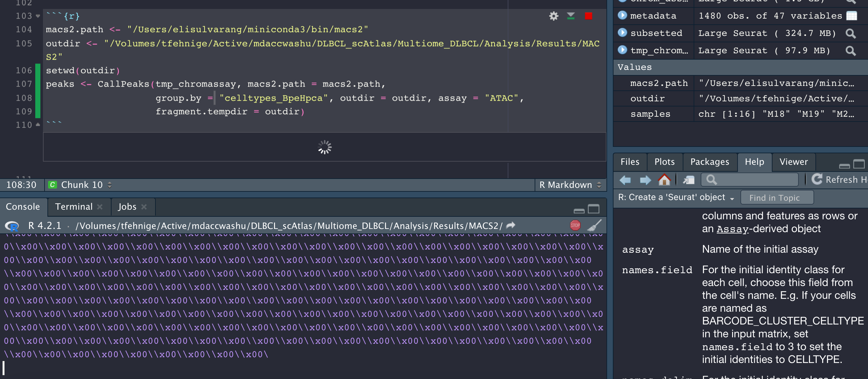Click the Refresh Help button

(x=838, y=179)
